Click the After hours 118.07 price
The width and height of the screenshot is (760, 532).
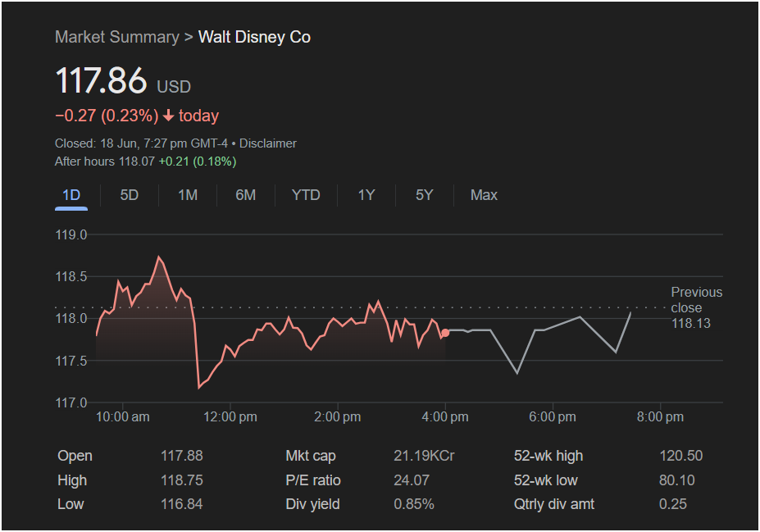[105, 161]
